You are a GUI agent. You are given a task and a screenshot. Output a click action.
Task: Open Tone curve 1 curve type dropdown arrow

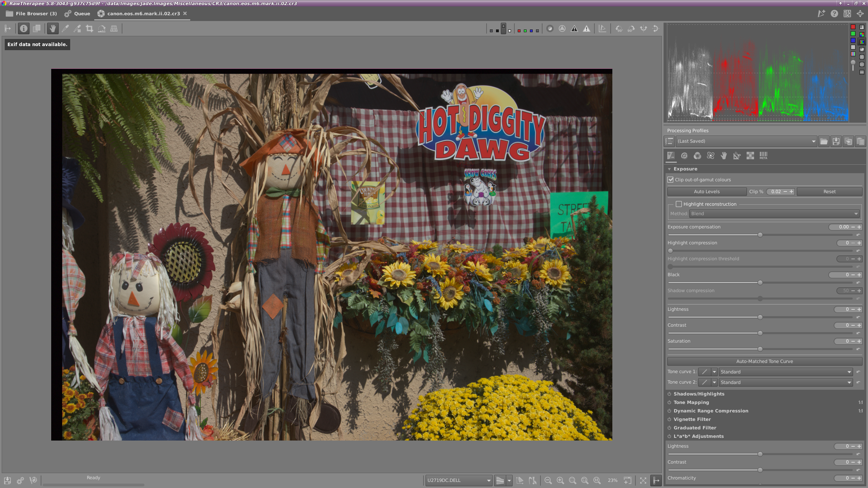[x=714, y=372]
